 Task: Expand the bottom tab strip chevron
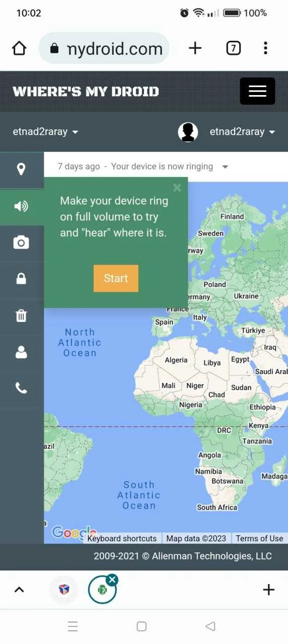click(x=19, y=590)
